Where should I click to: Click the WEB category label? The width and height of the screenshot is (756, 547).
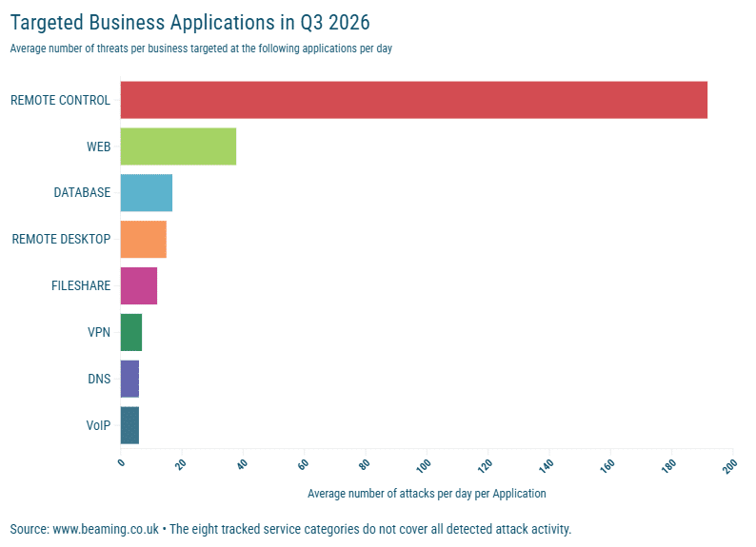pos(98,147)
